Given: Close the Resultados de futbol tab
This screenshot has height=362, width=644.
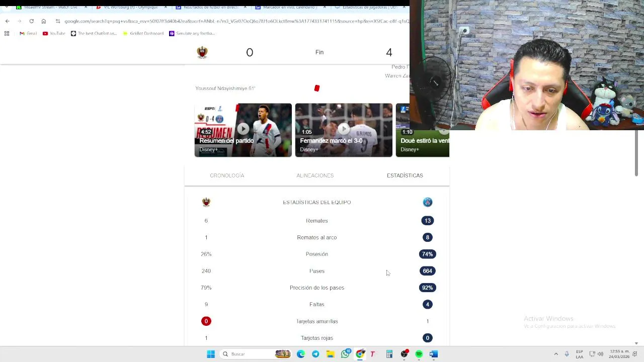Looking at the screenshot, I should coord(245,7).
